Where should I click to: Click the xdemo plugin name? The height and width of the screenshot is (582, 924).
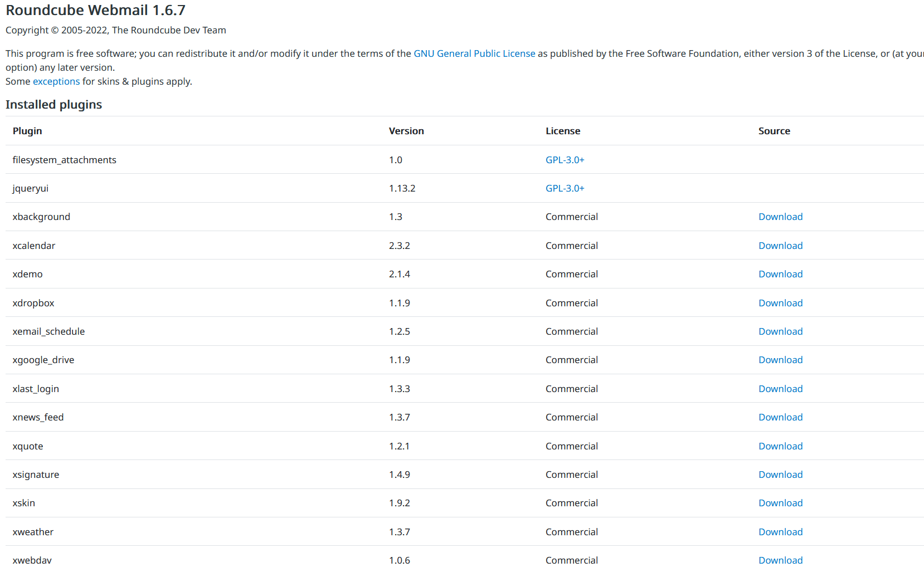coord(28,274)
